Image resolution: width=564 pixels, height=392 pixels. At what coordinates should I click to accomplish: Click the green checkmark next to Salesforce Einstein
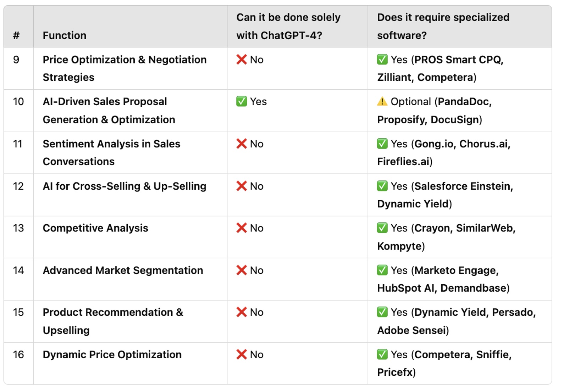[x=382, y=186]
